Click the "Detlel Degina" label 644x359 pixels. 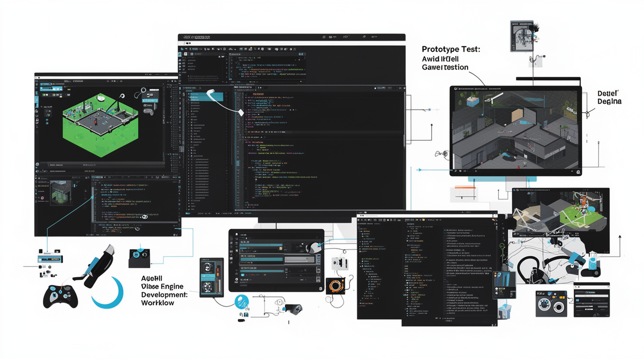609,97
